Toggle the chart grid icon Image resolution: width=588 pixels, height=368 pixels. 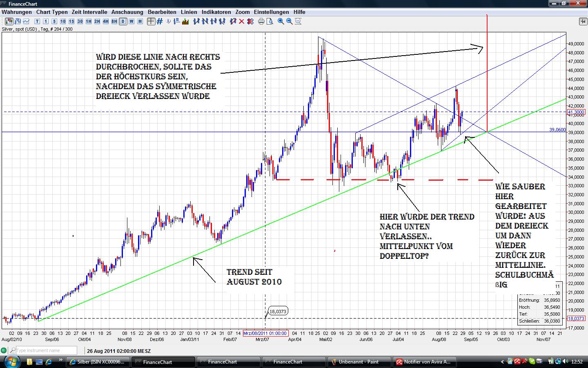click(x=160, y=21)
